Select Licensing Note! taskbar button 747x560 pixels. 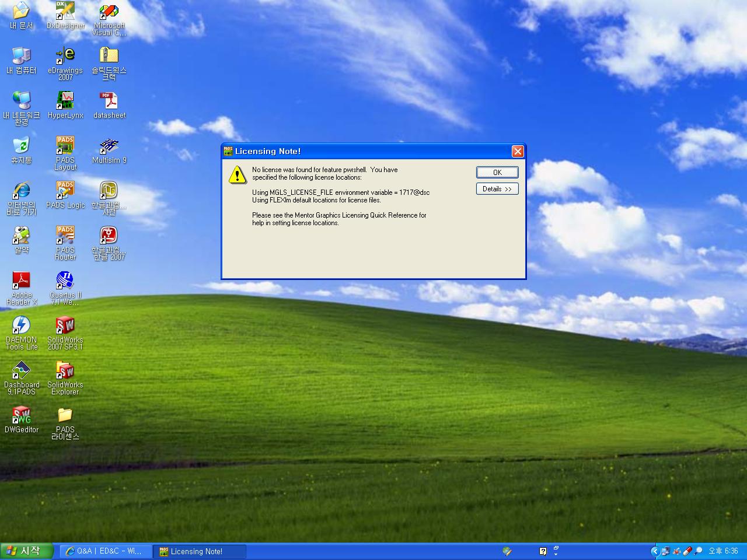click(x=199, y=551)
